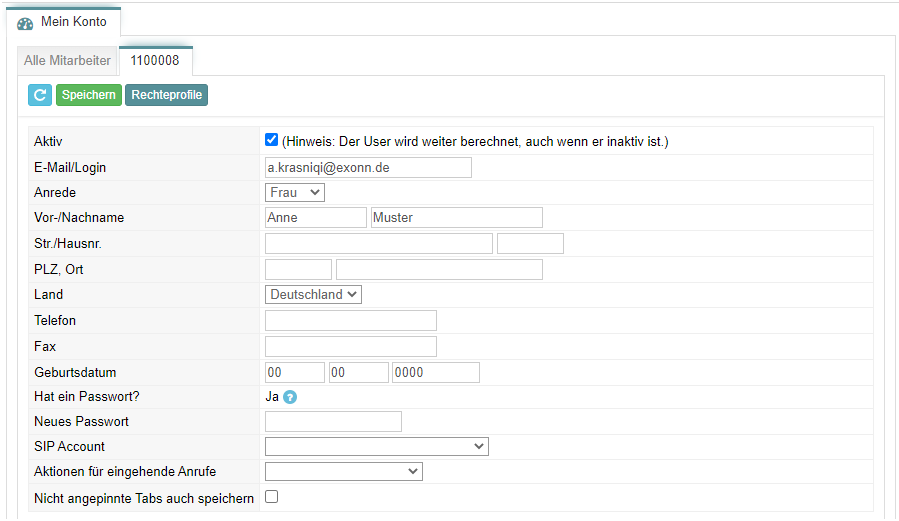The height and width of the screenshot is (521, 899).
Task: Click the green Speichern button
Action: (89, 95)
